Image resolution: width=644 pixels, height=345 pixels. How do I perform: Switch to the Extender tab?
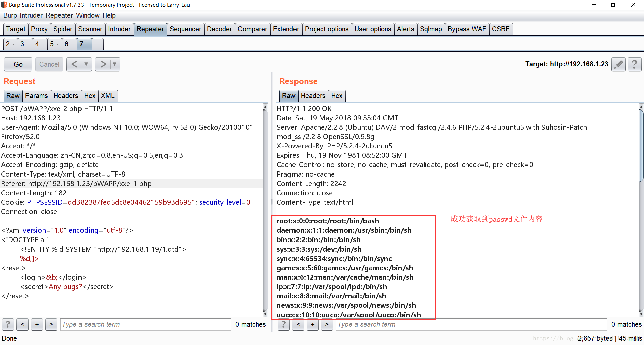coord(286,29)
